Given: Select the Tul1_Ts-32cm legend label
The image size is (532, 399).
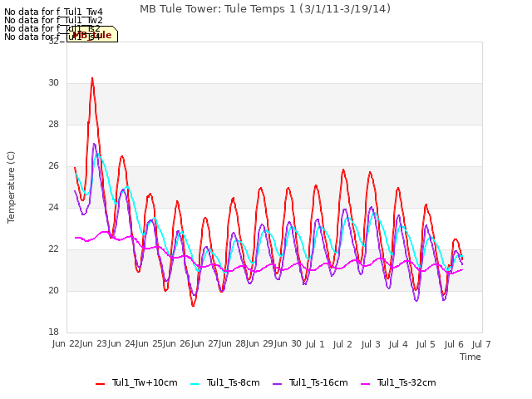Looking at the screenshot, I should (x=406, y=382).
